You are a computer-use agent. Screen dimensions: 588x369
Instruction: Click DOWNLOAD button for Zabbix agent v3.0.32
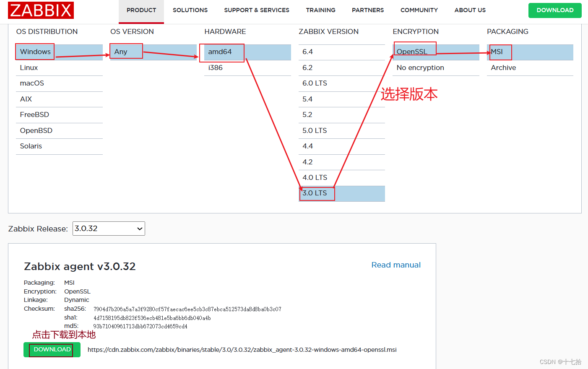point(52,350)
